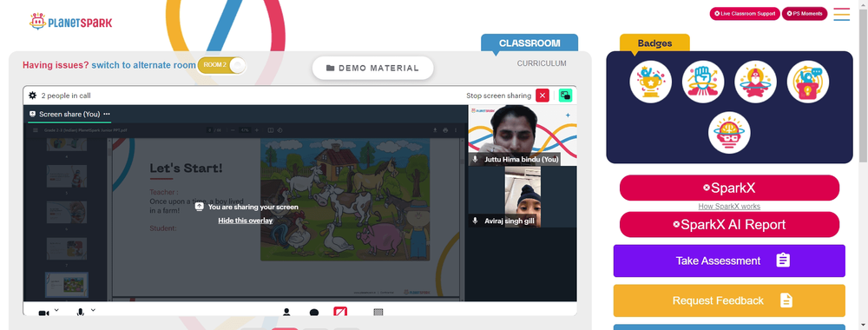Click the Take Assessment button

pyautogui.click(x=729, y=261)
